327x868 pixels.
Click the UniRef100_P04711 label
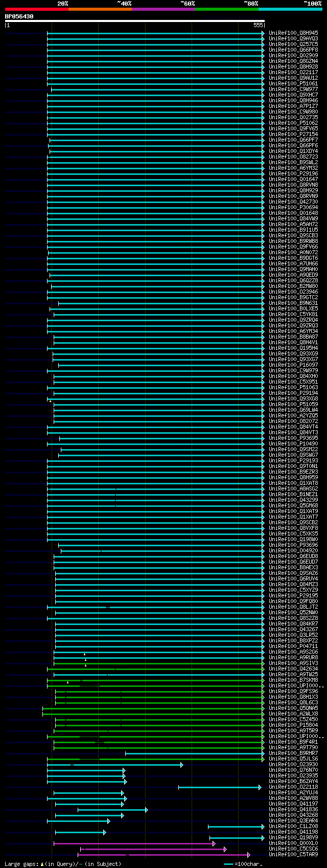click(x=293, y=647)
